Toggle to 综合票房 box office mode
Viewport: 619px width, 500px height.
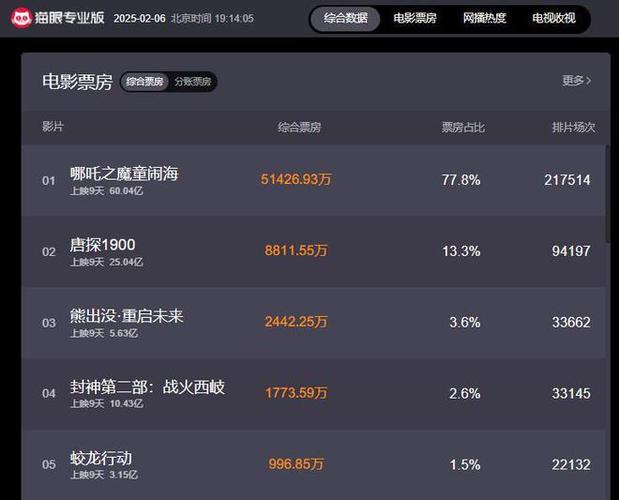144,82
